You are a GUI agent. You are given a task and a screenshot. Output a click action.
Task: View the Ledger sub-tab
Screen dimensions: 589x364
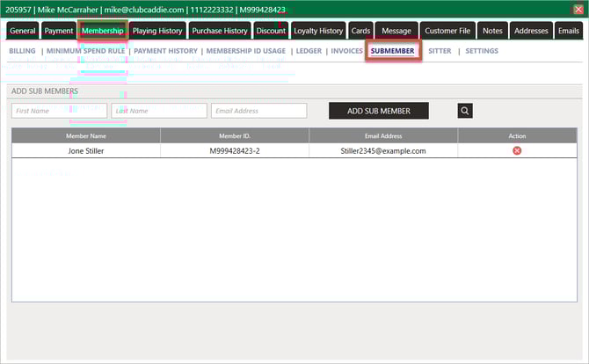click(x=309, y=51)
